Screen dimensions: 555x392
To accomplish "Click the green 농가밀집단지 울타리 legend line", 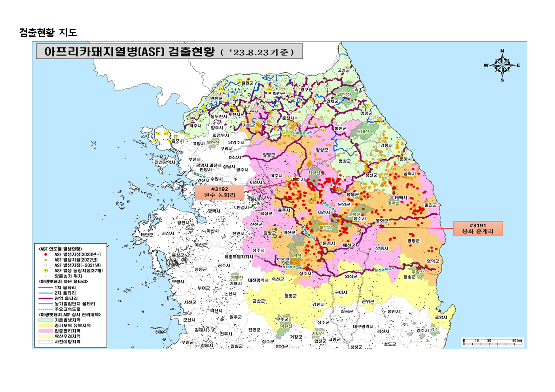I will [45, 304].
